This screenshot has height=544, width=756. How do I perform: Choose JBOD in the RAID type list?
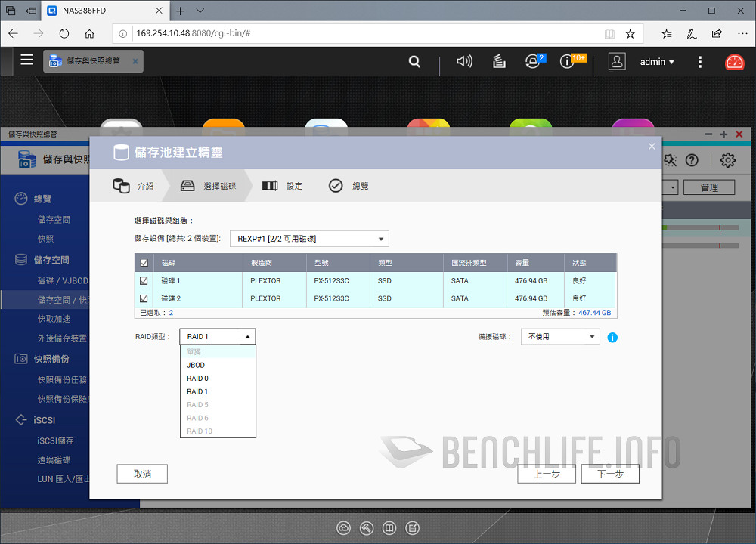(x=196, y=365)
